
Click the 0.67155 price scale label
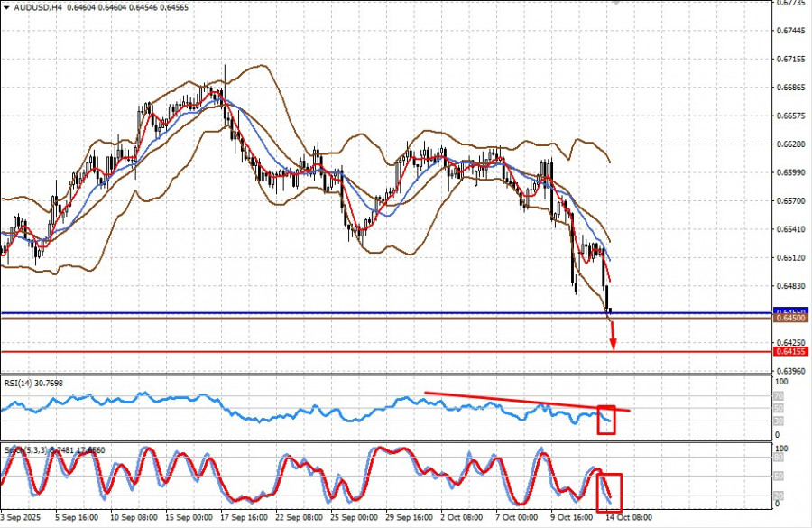tap(790, 59)
